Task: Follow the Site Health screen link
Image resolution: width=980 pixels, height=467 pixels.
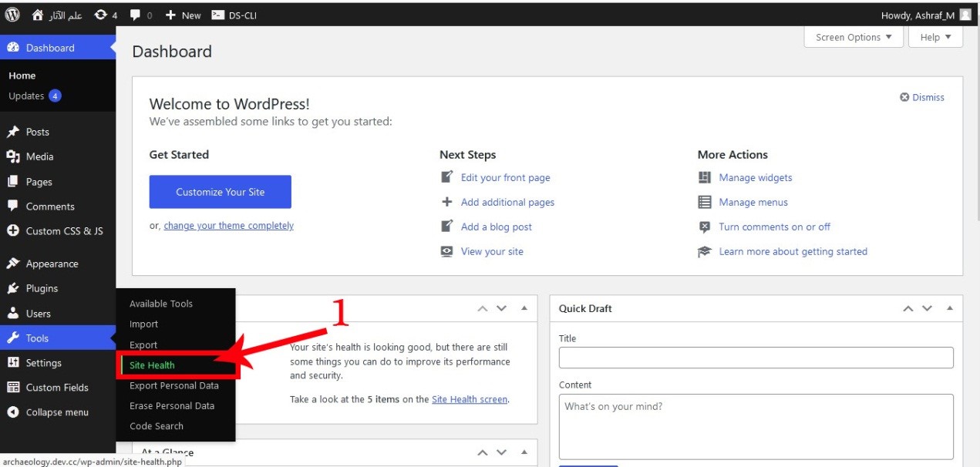Action: (470, 399)
